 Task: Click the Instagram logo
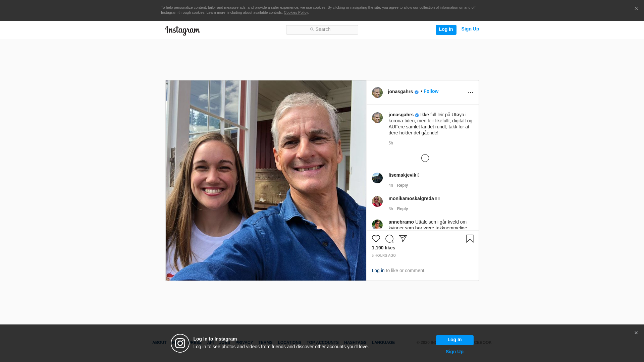tap(182, 31)
